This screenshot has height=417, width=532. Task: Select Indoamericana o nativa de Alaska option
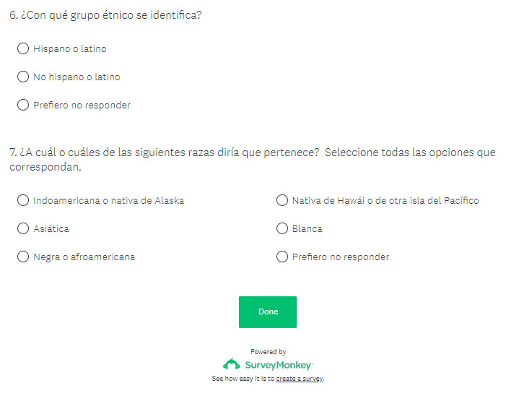[23, 200]
